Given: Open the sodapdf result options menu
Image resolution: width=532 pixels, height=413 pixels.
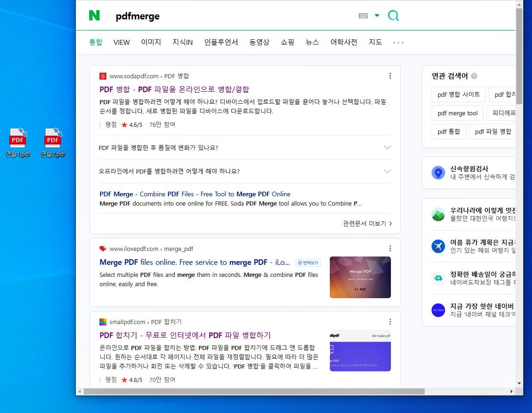Looking at the screenshot, I should (390, 76).
